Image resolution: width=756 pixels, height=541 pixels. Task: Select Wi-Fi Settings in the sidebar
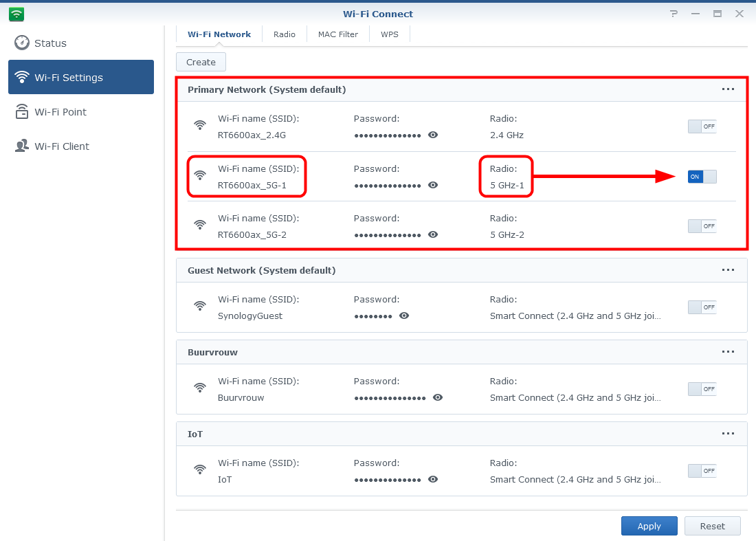pos(81,77)
